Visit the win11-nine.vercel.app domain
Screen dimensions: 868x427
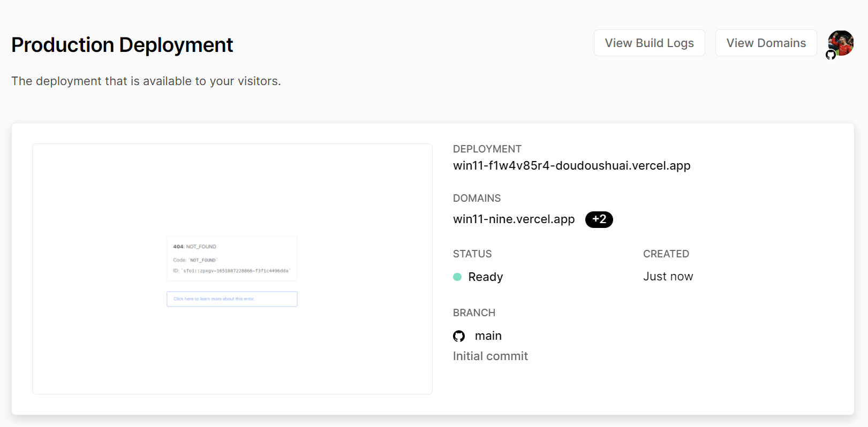pyautogui.click(x=514, y=219)
